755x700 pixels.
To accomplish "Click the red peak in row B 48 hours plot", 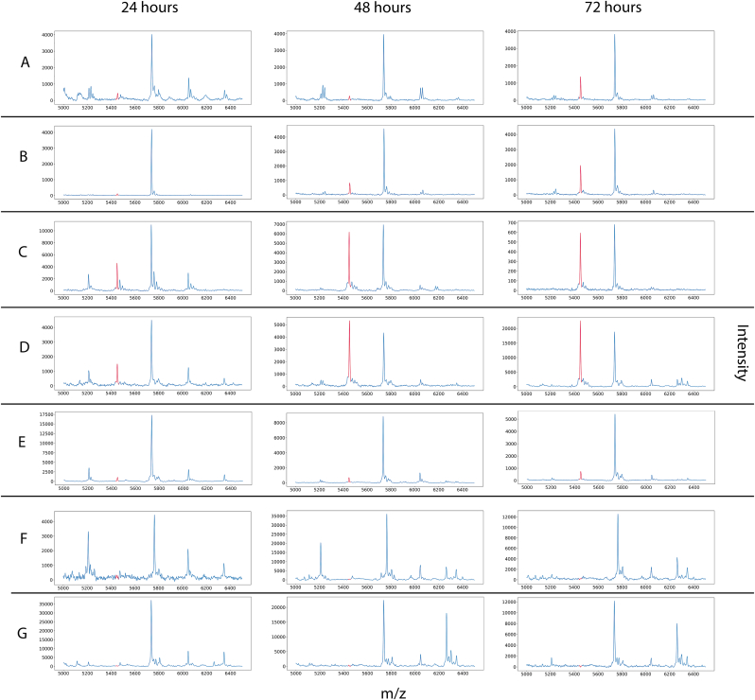I will point(349,188).
